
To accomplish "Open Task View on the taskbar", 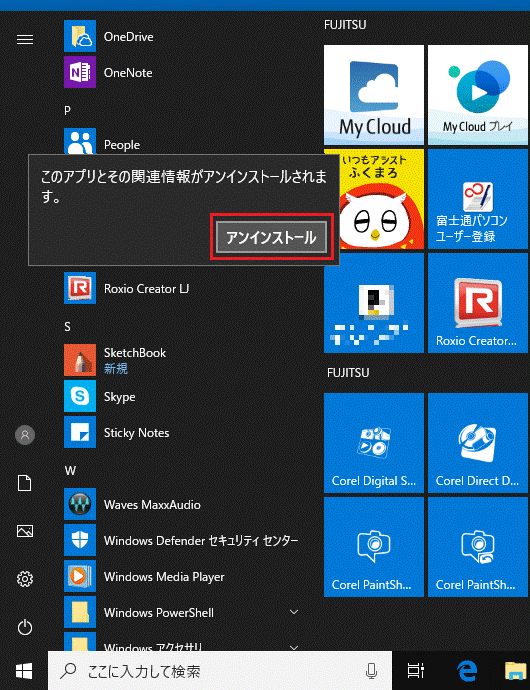I will point(416,671).
